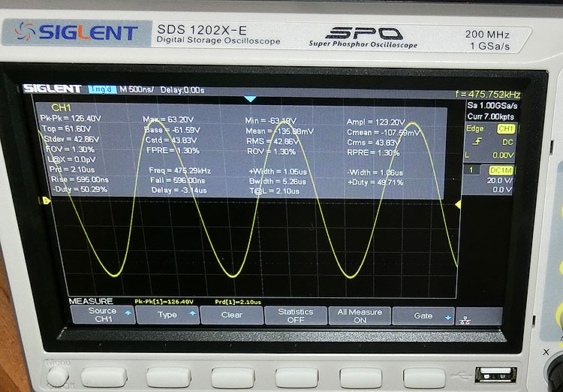Click the network status icon in the menu bar
The width and height of the screenshot is (563, 392).
pyautogui.click(x=465, y=320)
